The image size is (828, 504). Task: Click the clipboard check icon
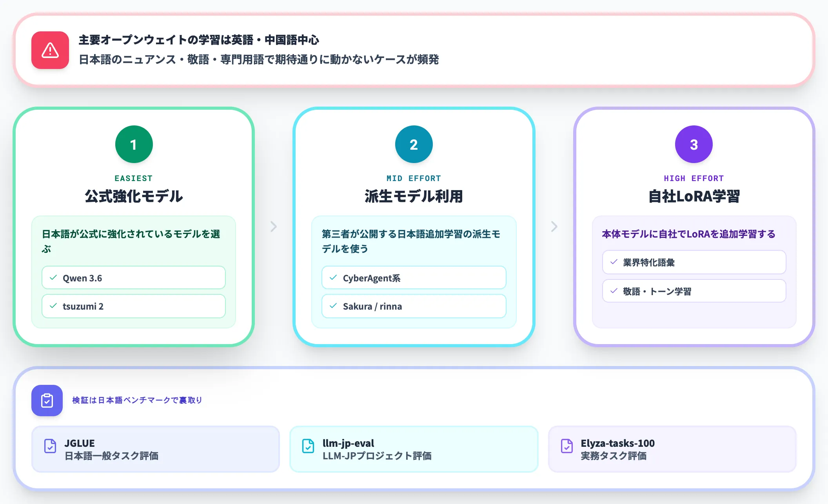click(x=47, y=401)
